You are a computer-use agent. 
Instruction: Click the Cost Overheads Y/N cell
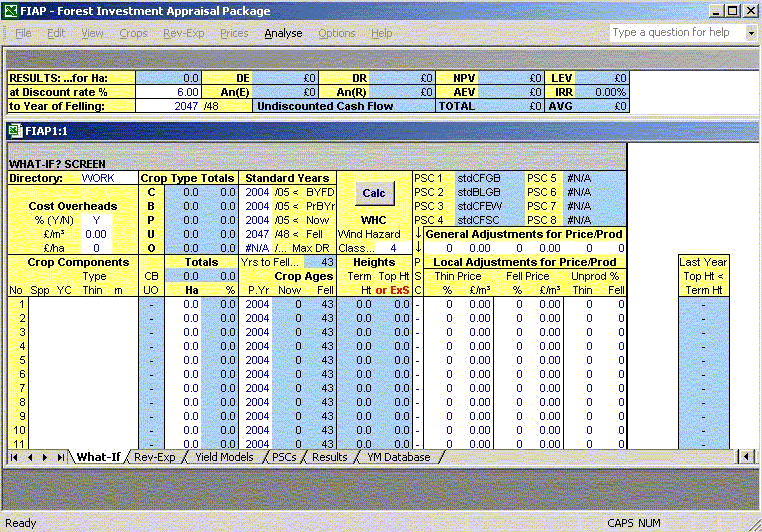(x=97, y=220)
